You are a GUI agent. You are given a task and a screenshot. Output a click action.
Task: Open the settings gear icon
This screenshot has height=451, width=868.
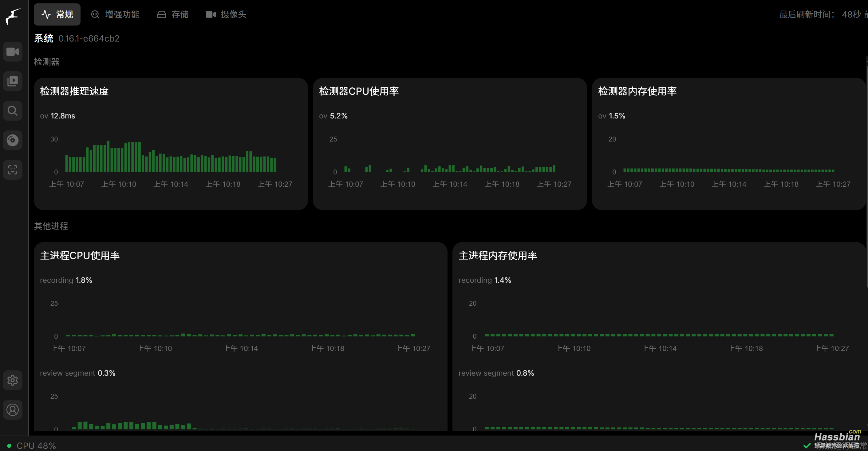(x=13, y=380)
